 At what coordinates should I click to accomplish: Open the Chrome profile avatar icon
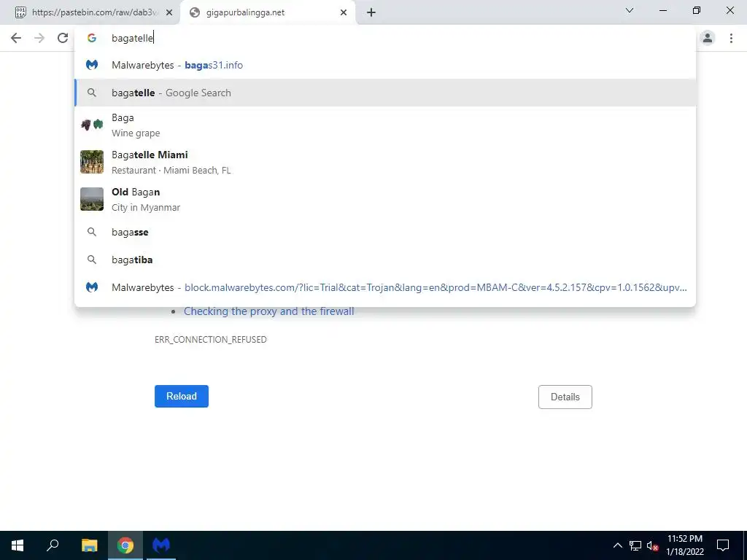tap(708, 38)
